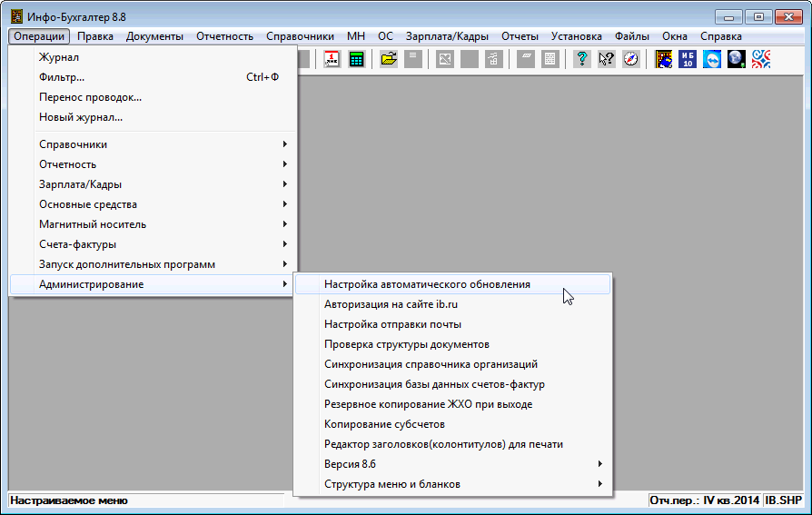The height and width of the screenshot is (515, 812).
Task: Click the grayed table sheet toolbar icon
Action: 550,59
